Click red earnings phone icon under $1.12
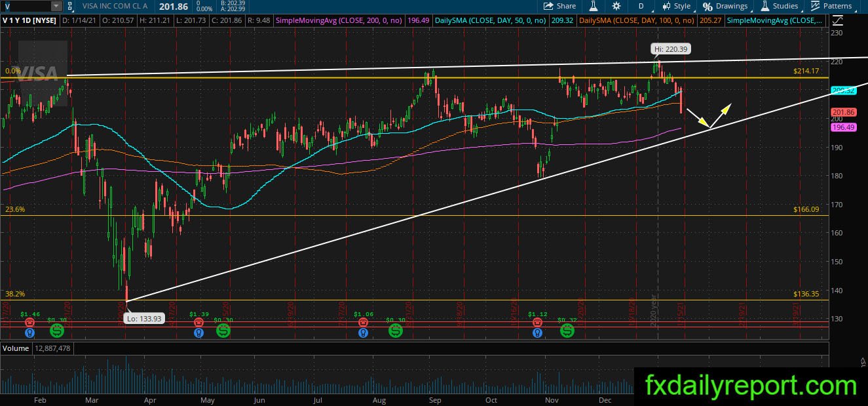Screen dimensions: 868x406 click(x=537, y=323)
